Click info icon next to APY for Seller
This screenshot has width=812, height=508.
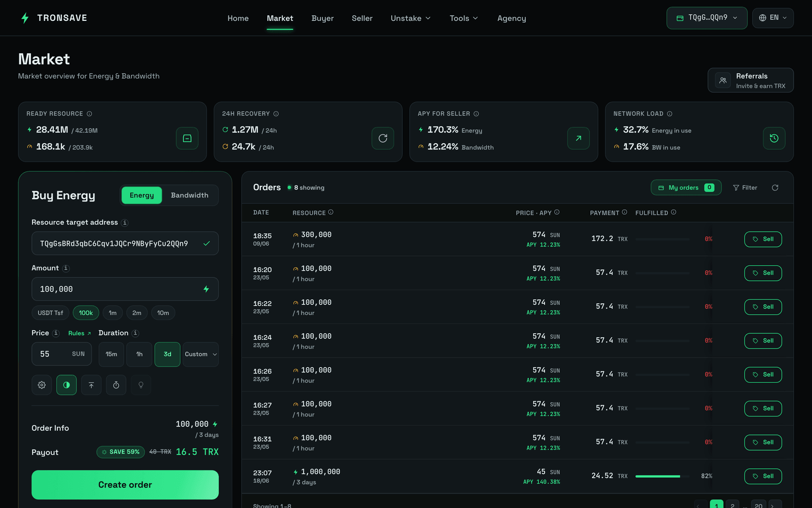point(476,114)
